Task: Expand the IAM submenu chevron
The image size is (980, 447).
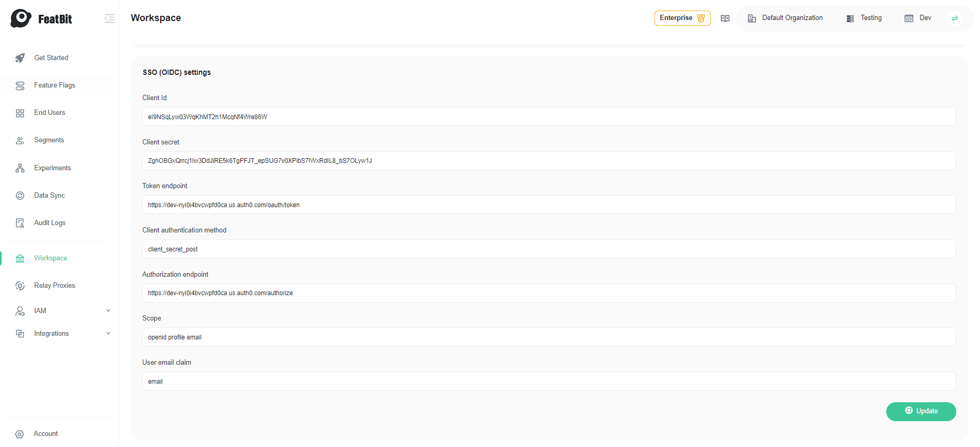Action: [x=108, y=310]
